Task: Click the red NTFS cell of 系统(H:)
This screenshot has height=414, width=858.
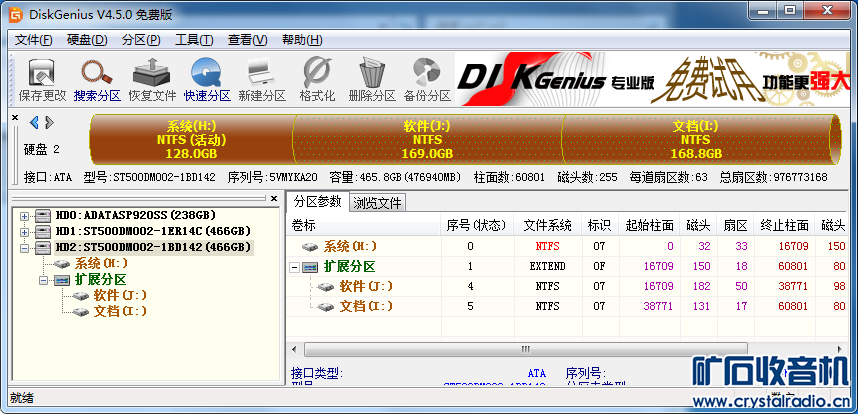Action: coord(548,246)
